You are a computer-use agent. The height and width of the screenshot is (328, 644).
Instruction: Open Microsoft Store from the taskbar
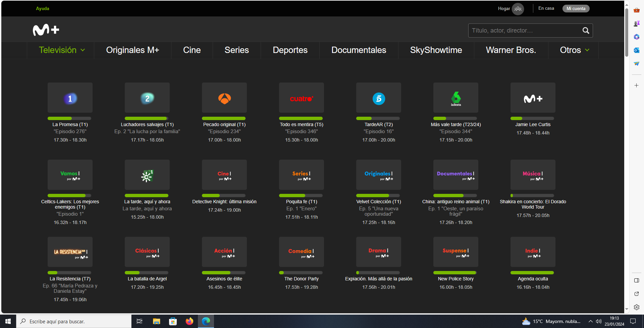[173, 321]
